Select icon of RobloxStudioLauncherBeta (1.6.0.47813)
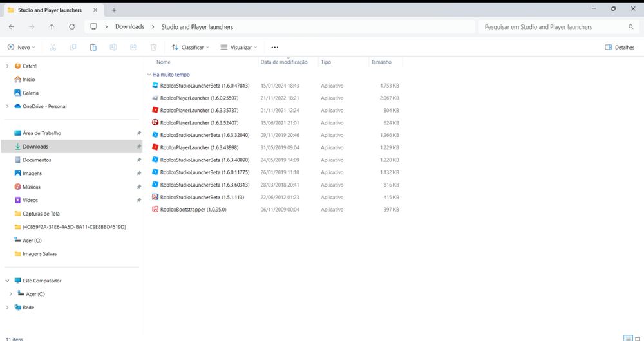Screen dimensions: 644x341 (x=155, y=86)
